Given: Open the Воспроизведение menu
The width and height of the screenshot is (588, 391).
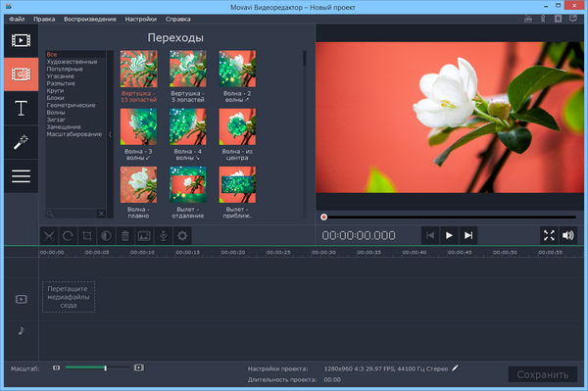Looking at the screenshot, I should point(90,20).
